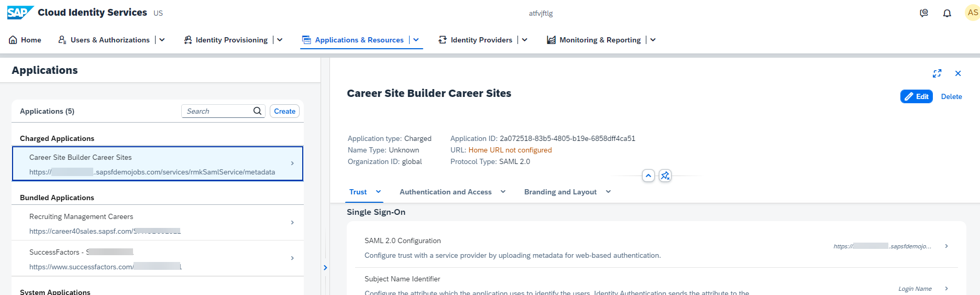Open chevron of SuccessFactors row

pos(292,258)
